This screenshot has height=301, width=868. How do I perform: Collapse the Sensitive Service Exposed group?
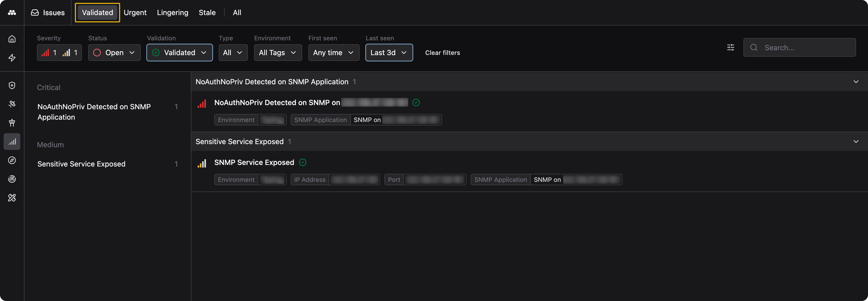point(856,142)
